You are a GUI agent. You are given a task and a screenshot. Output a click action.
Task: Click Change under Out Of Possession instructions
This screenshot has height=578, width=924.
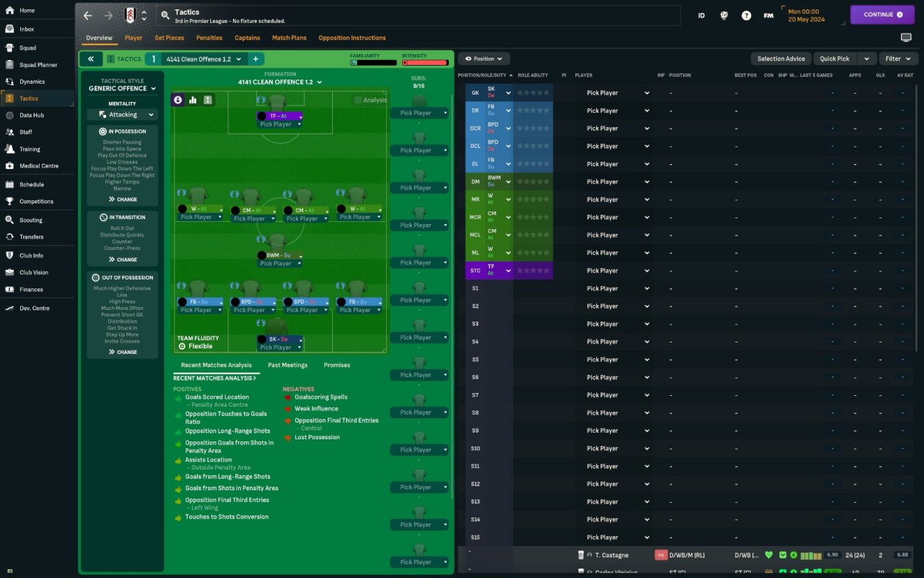point(123,352)
